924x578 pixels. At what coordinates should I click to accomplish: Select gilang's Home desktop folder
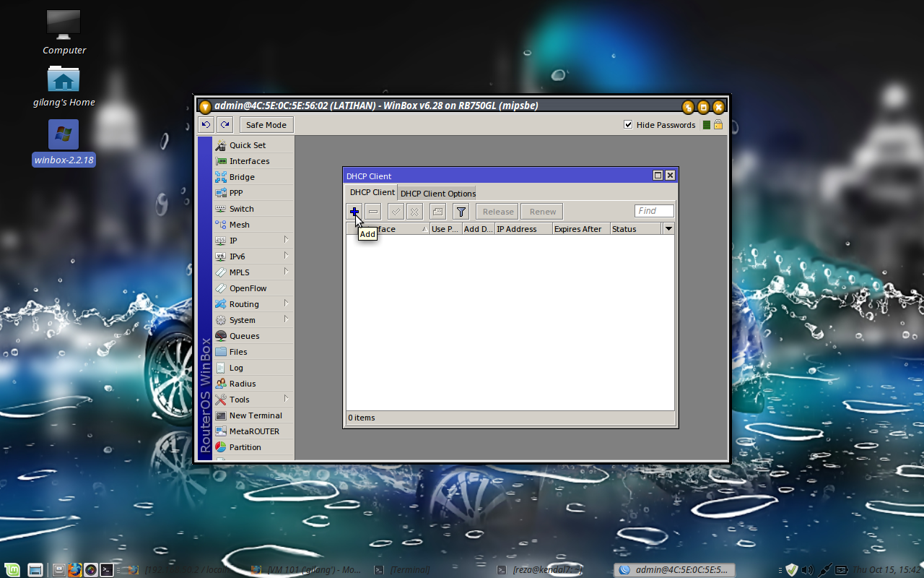(64, 86)
